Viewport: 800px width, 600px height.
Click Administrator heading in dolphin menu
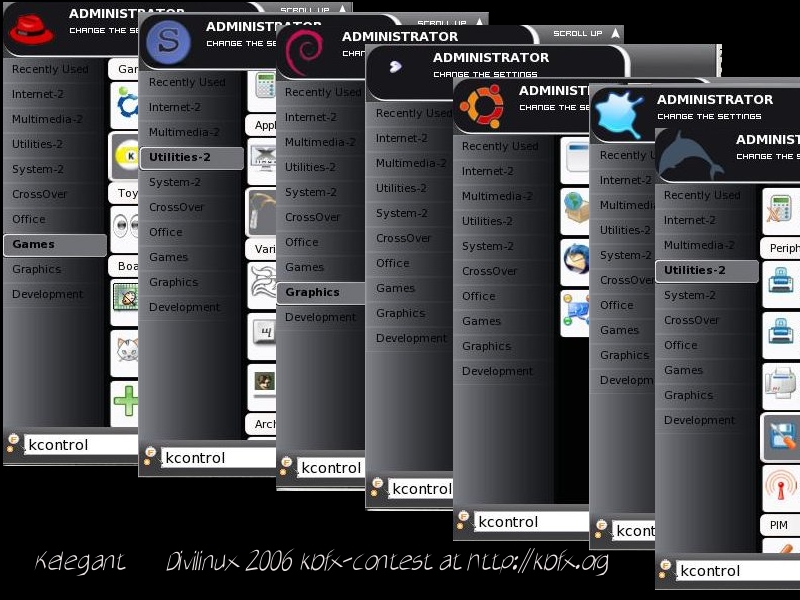click(767, 140)
